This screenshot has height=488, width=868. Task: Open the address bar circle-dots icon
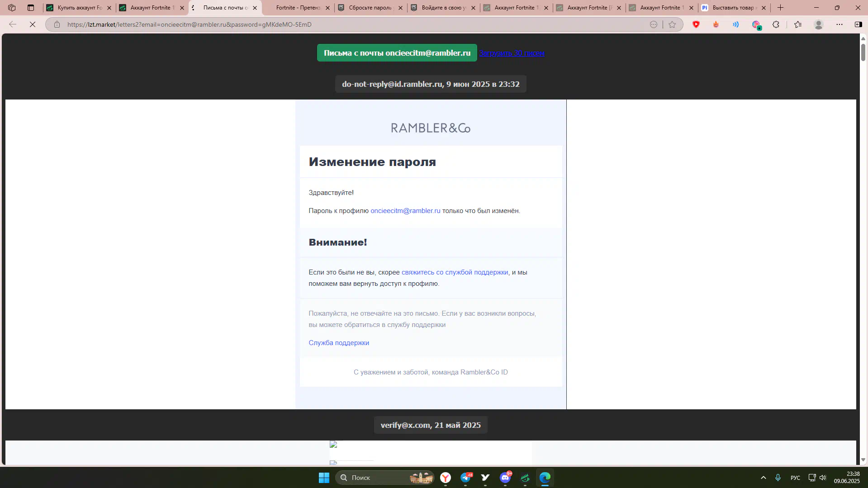pos(654,24)
